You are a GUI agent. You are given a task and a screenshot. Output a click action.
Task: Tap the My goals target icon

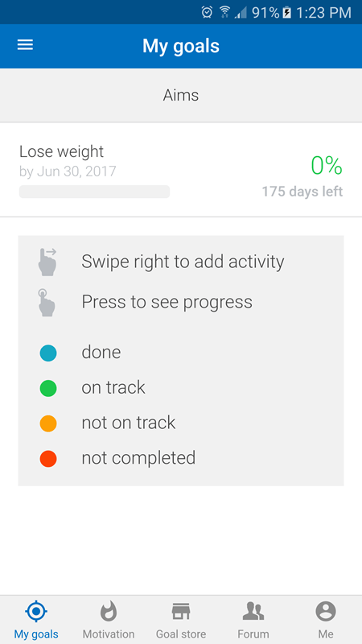tap(36, 612)
